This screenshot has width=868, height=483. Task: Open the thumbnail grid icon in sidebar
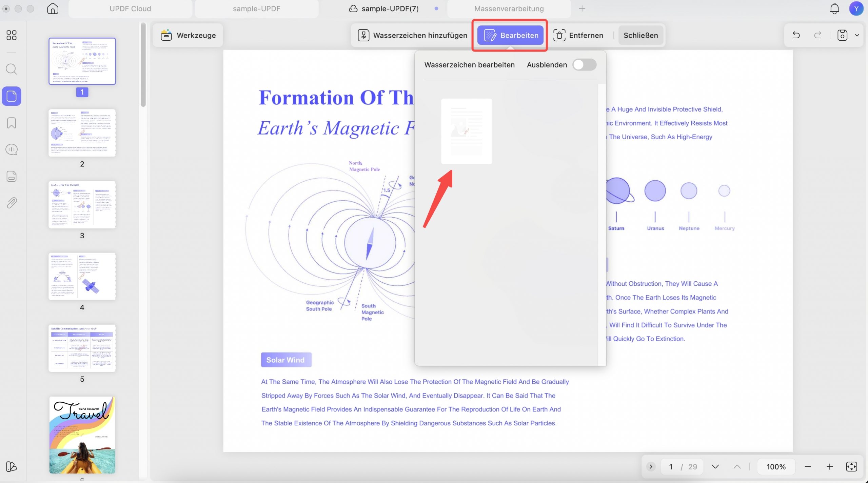tap(12, 35)
